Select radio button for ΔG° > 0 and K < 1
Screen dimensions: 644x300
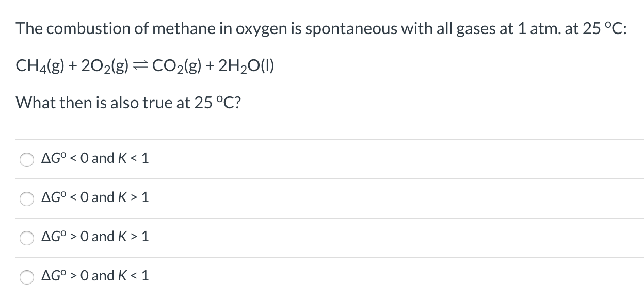[27, 277]
